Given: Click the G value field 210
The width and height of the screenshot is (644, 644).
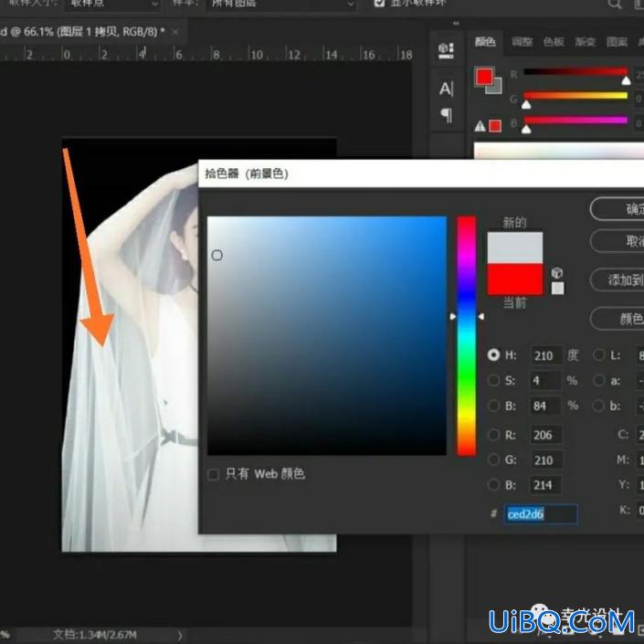Looking at the screenshot, I should pyautogui.click(x=546, y=460).
